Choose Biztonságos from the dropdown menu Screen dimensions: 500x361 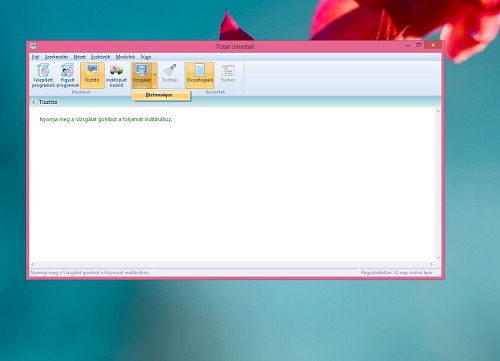[x=161, y=95]
